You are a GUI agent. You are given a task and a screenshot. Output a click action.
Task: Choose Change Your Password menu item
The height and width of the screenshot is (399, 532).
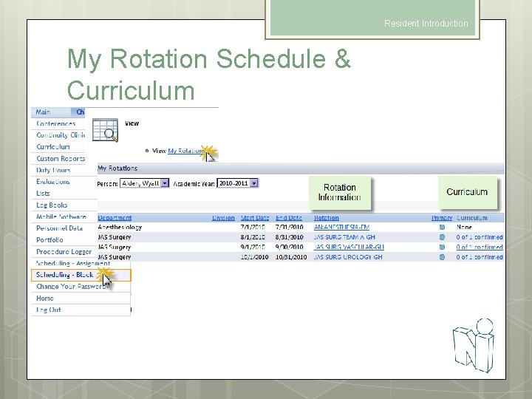[72, 287]
